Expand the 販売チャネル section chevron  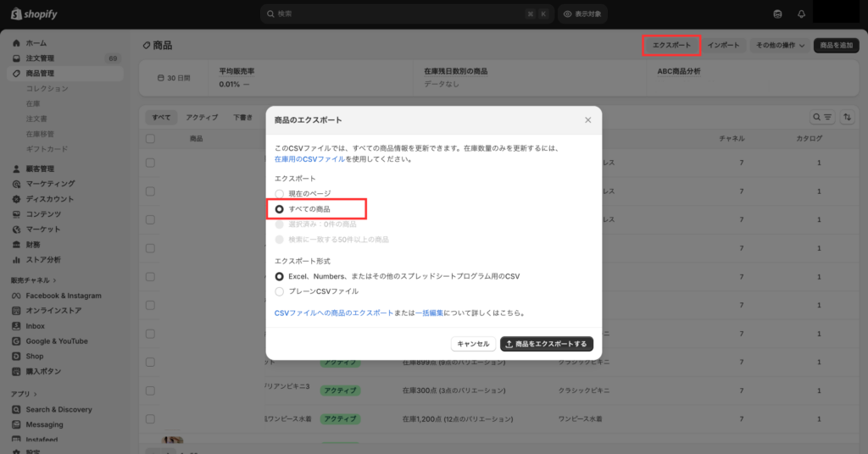(x=54, y=280)
